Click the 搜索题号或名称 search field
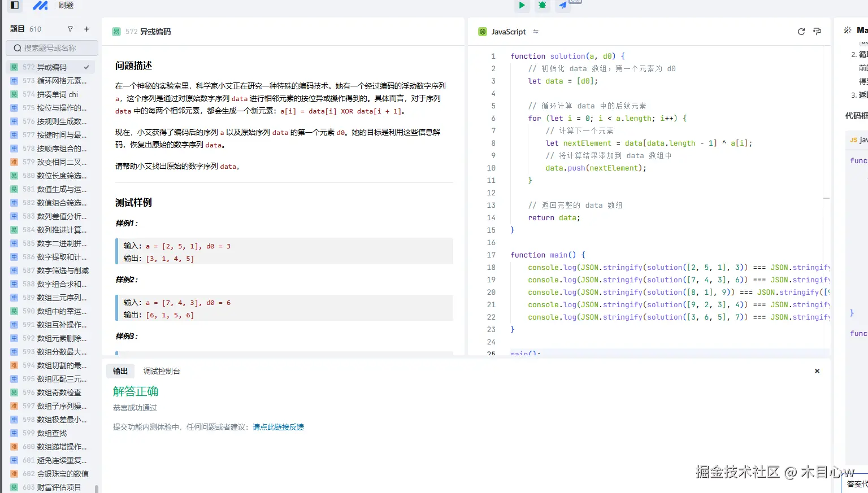Viewport: 868px width, 493px height. click(52, 48)
